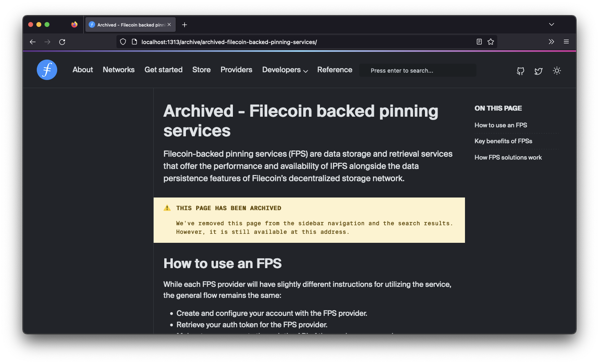The image size is (599, 364).
Task: Toggle reader view icon
Action: [479, 42]
